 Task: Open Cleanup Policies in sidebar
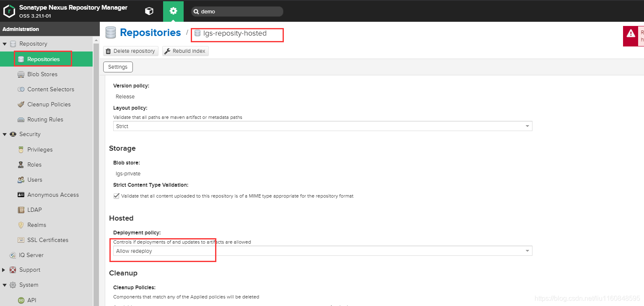49,104
